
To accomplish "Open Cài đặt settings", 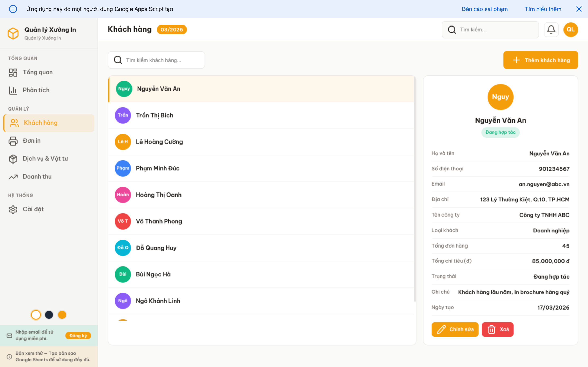I will [x=33, y=209].
